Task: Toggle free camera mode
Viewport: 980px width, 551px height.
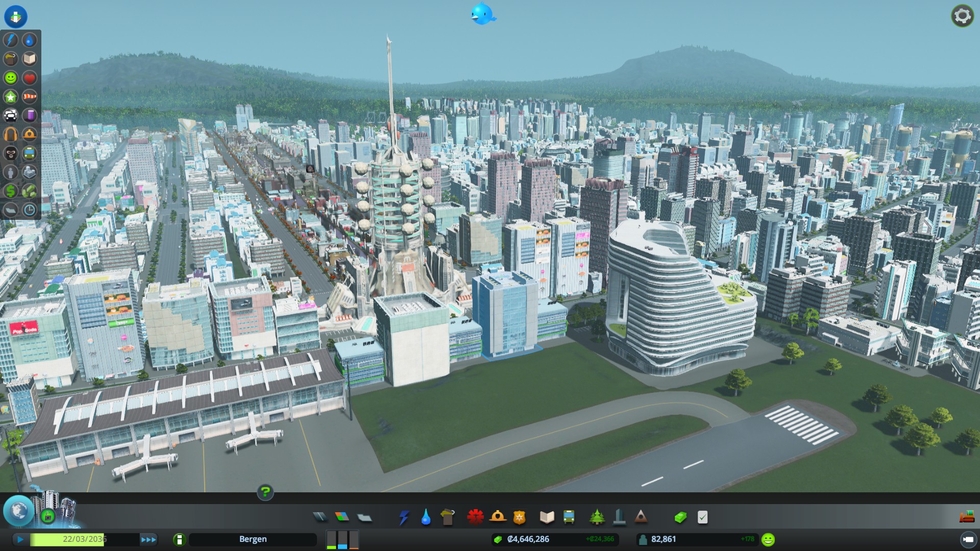Action: click(x=968, y=539)
